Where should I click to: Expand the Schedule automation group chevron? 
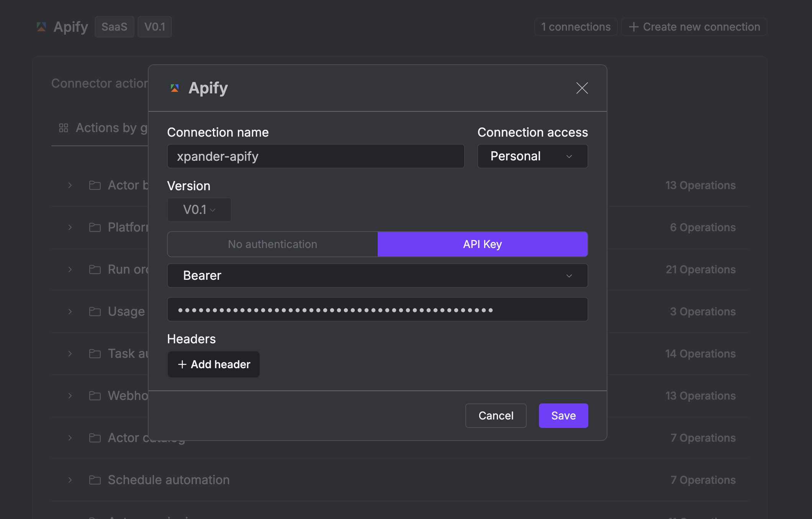coord(70,480)
